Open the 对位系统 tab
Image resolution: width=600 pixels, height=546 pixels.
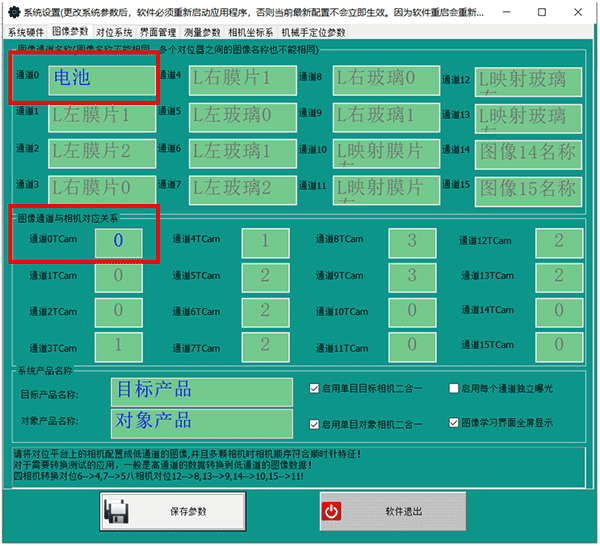[x=113, y=32]
